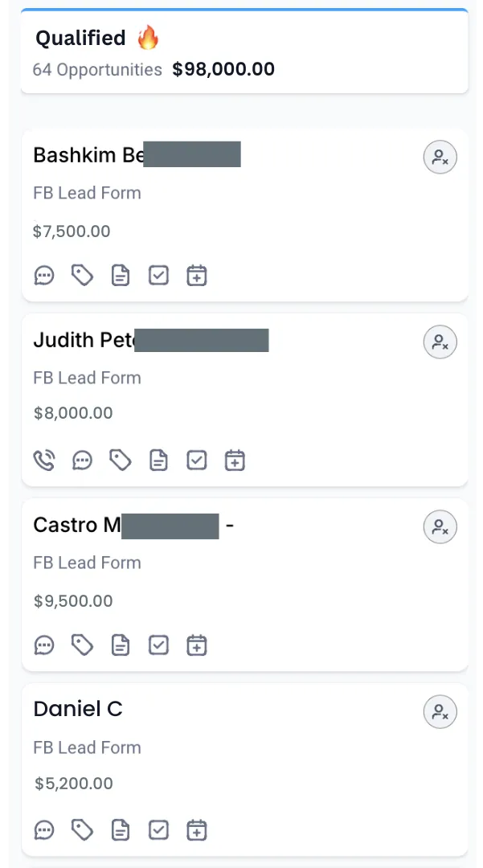Image resolution: width=483 pixels, height=868 pixels.
Task: Open notes icon on Bashkim's card
Action: 121,276
